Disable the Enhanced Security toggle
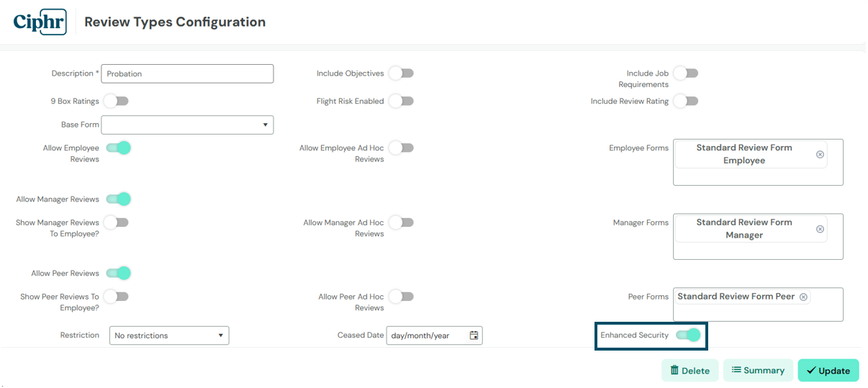 click(x=688, y=335)
